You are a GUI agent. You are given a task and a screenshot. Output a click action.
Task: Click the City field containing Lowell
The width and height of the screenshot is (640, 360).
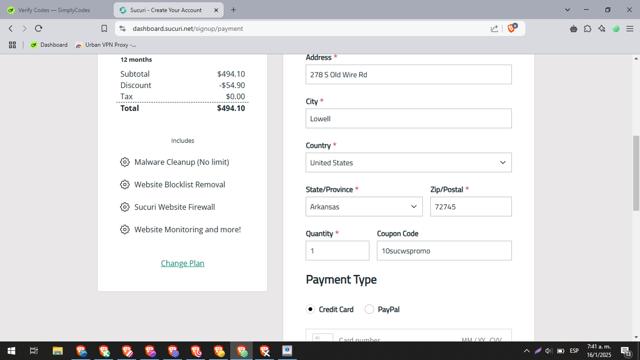click(408, 118)
